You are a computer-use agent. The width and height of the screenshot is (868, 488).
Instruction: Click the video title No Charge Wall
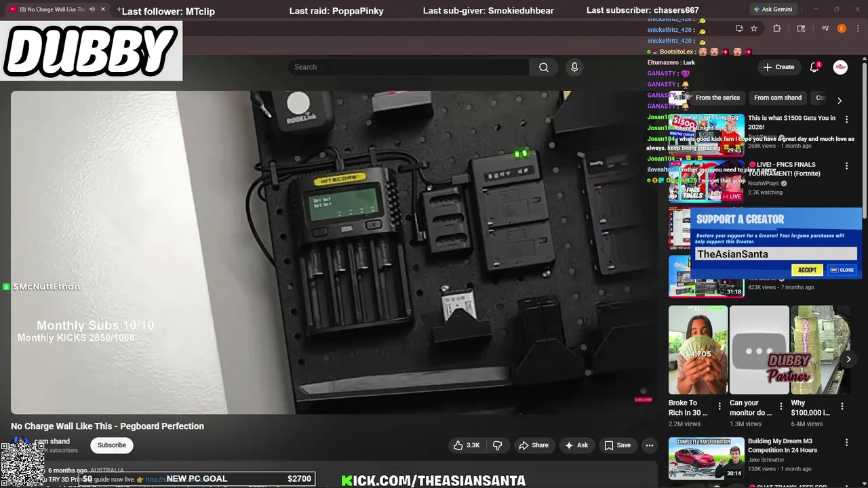(107, 426)
